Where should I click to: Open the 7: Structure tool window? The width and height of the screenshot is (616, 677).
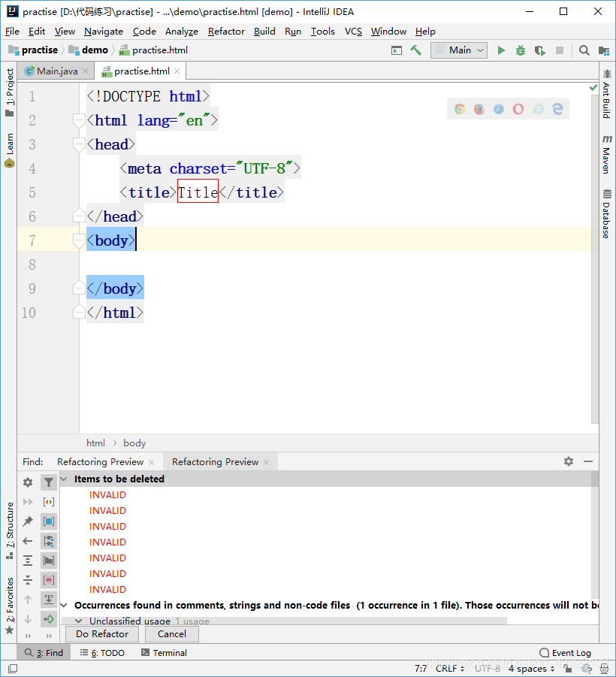click(x=10, y=531)
